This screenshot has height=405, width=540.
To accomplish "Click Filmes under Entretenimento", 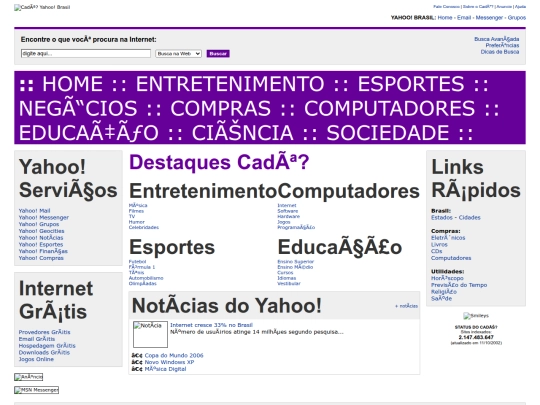I will click(x=136, y=211).
